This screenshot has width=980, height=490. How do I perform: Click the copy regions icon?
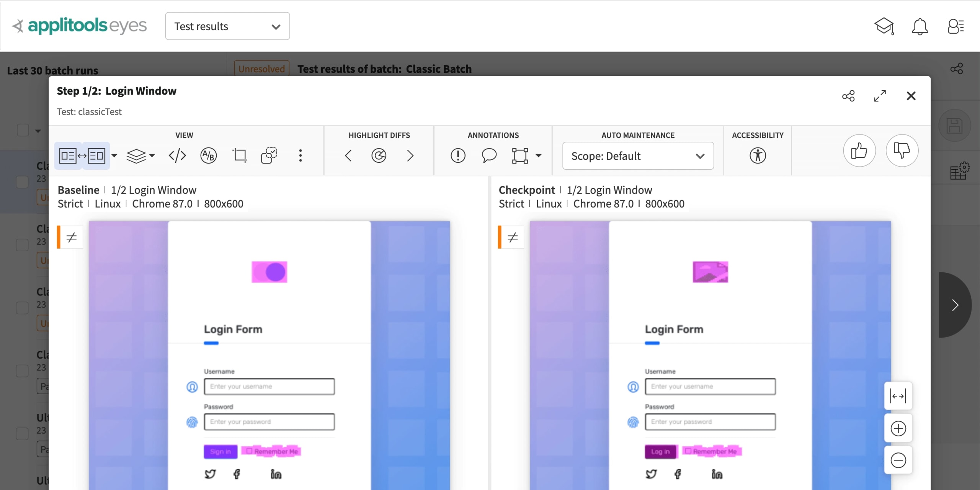coord(269,156)
